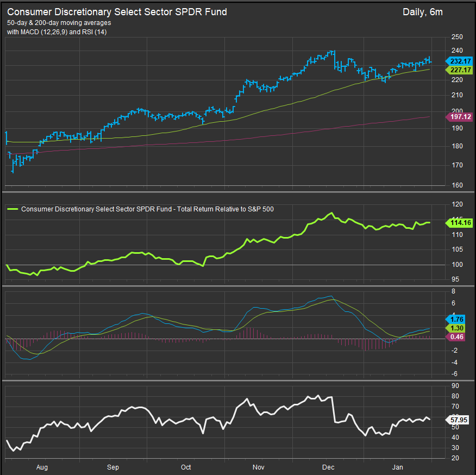Select the 120 label on the relative return axis
This screenshot has height=475, width=476.
pos(457,204)
